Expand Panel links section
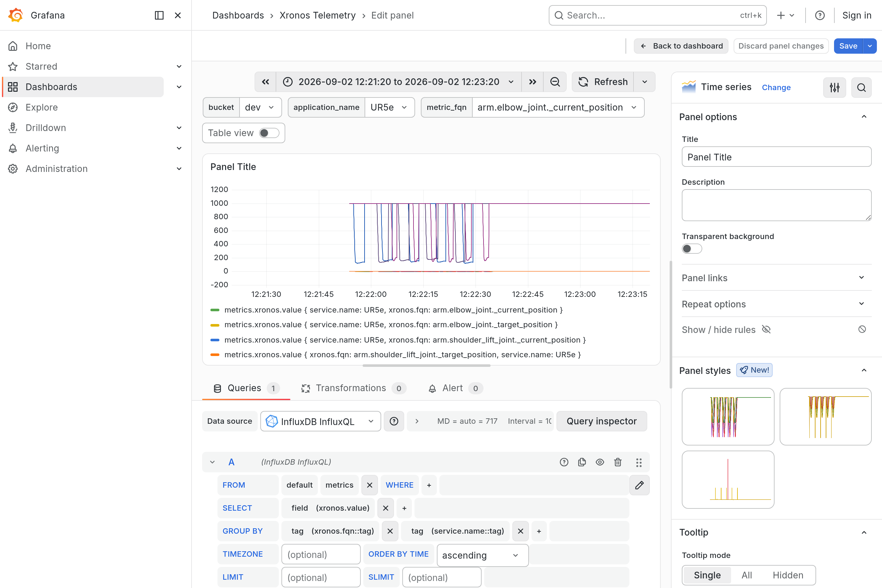This screenshot has width=882, height=588. (x=776, y=278)
